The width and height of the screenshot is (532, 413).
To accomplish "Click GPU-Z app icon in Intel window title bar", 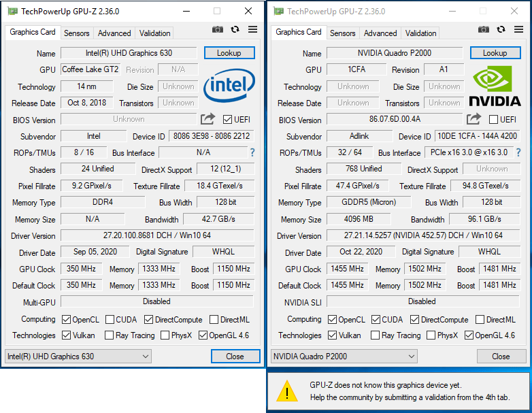I will [12, 11].
